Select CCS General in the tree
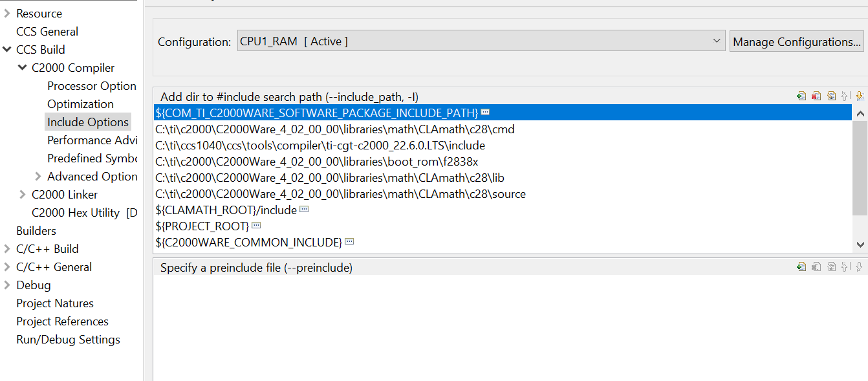 (x=47, y=31)
